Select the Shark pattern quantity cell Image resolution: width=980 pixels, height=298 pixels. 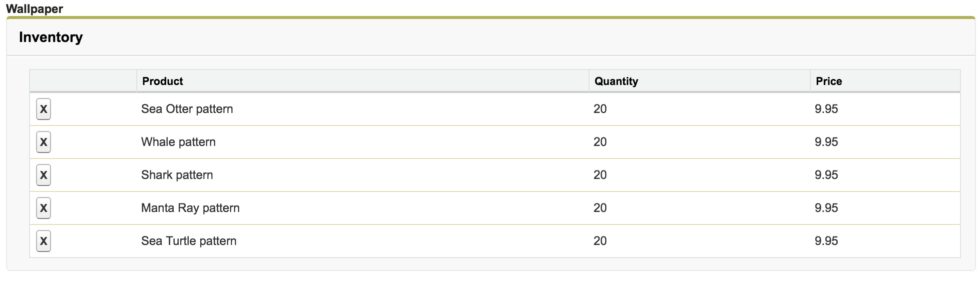tap(600, 175)
